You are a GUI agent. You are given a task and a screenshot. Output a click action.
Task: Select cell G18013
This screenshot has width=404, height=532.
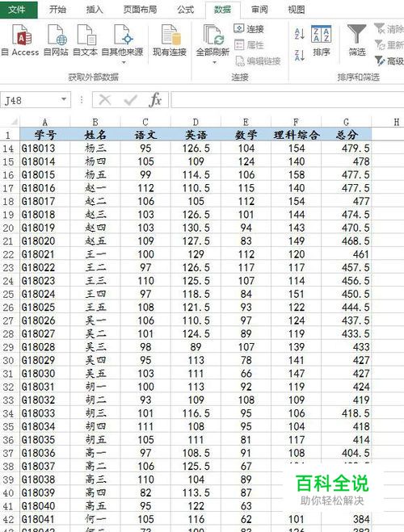point(44,149)
